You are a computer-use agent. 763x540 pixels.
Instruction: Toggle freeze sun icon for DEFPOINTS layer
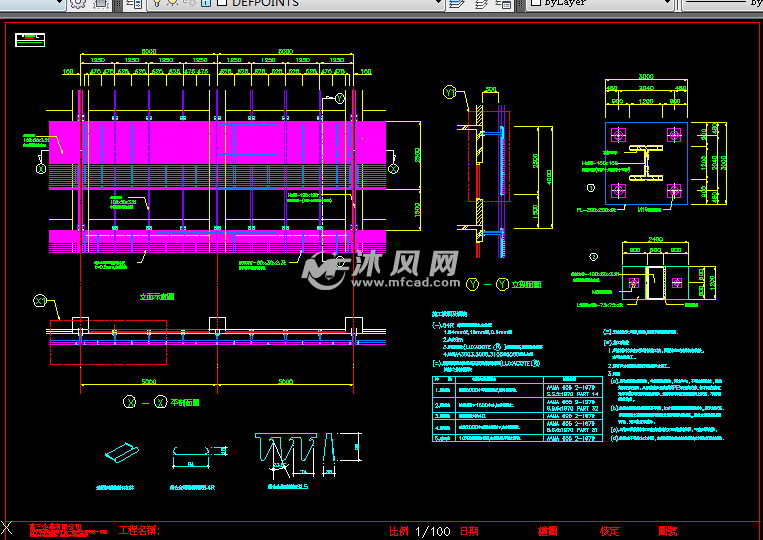[x=172, y=3]
